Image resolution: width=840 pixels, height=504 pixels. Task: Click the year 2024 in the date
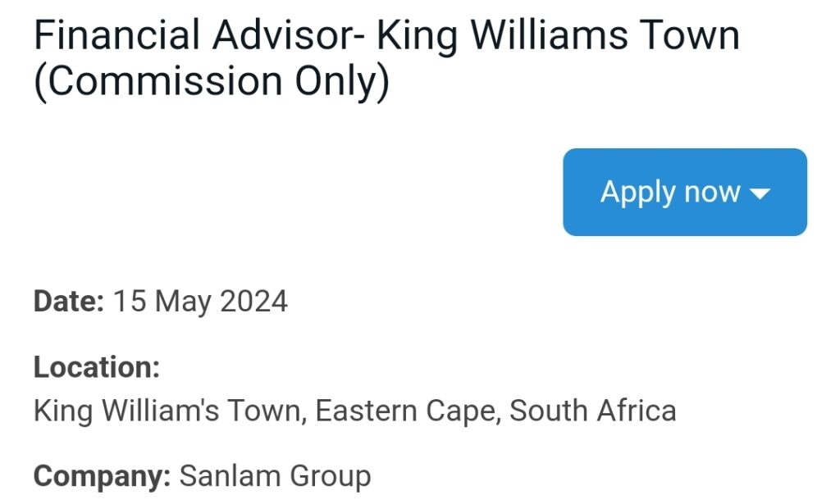[x=254, y=302]
